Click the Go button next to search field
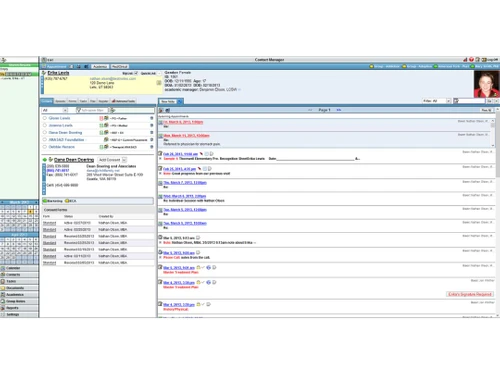The image size is (500, 375). pos(489,101)
